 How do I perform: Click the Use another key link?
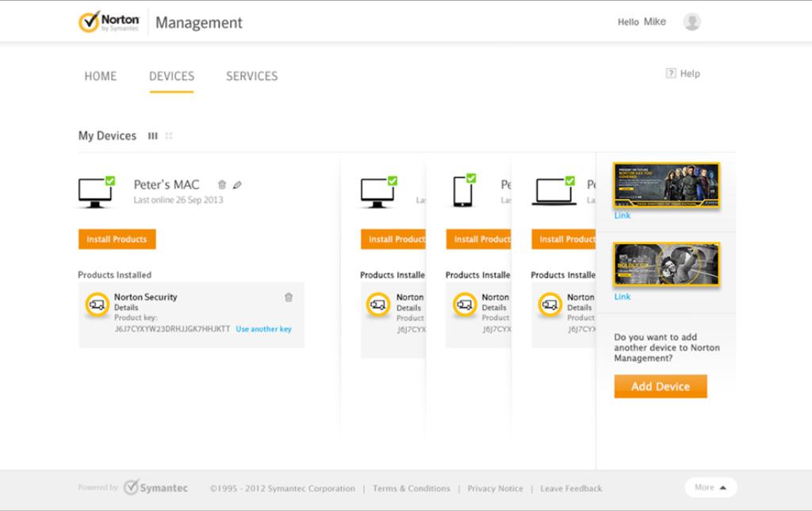263,329
